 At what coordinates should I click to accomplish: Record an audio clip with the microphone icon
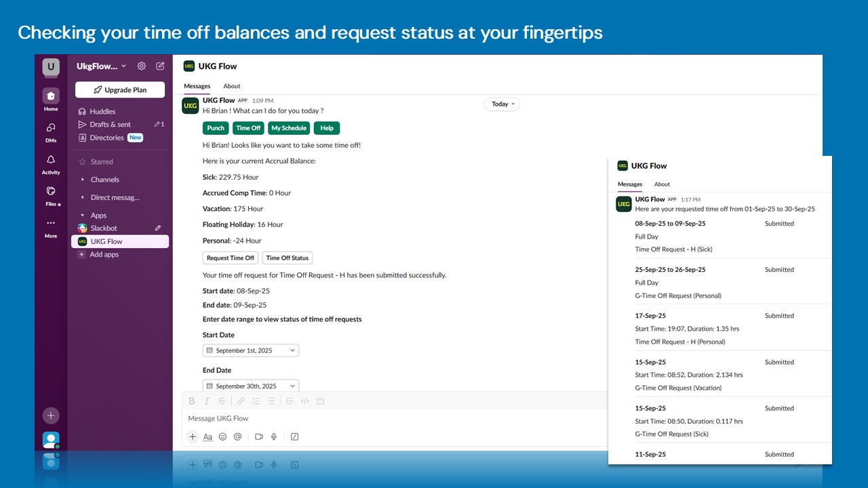point(275,436)
